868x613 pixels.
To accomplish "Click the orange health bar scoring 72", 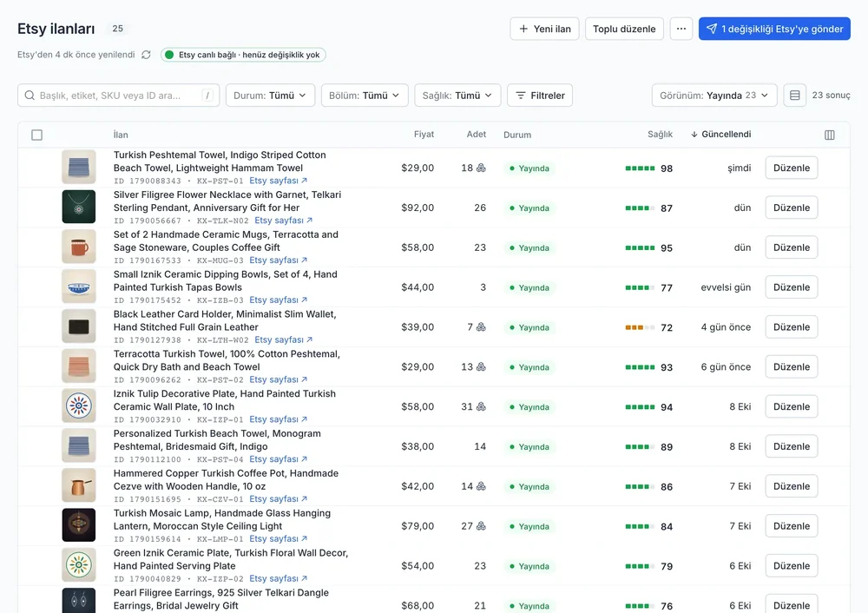I will tap(640, 328).
